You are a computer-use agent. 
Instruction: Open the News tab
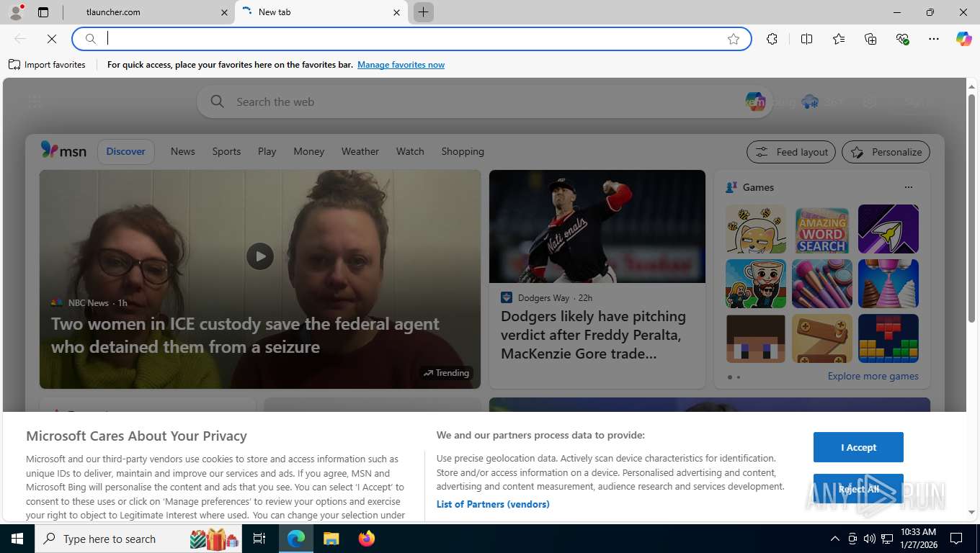[182, 151]
